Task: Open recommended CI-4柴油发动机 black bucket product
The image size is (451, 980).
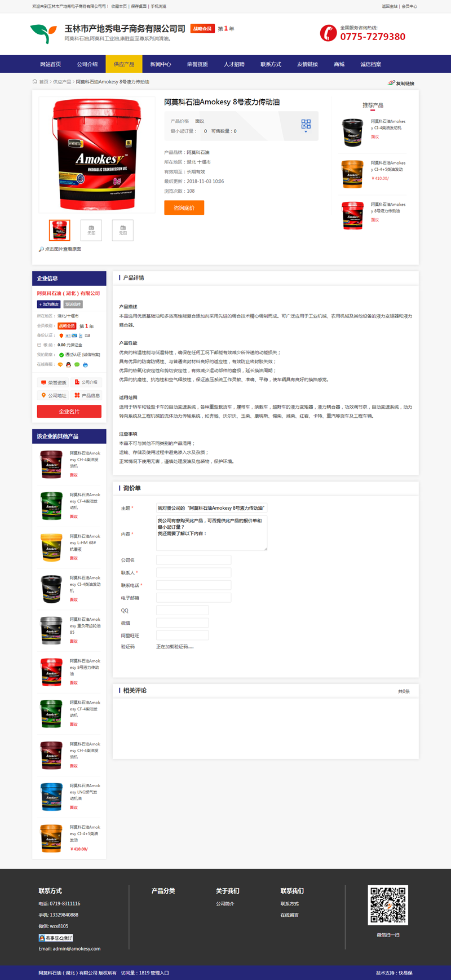Action: coord(352,132)
